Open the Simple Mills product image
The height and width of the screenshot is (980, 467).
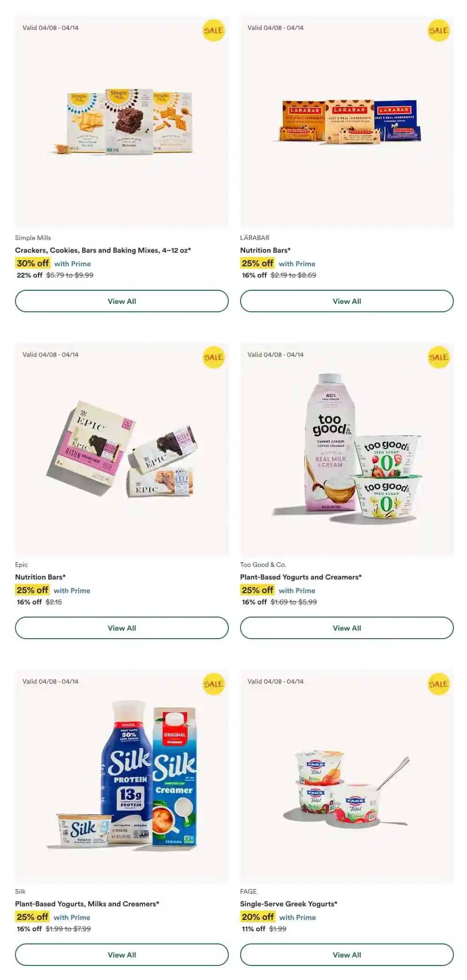122,122
